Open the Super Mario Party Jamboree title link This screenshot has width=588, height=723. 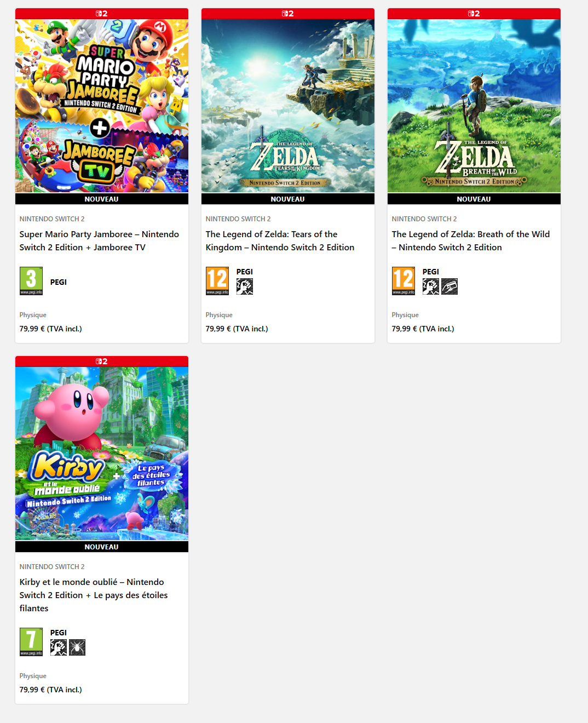(99, 241)
